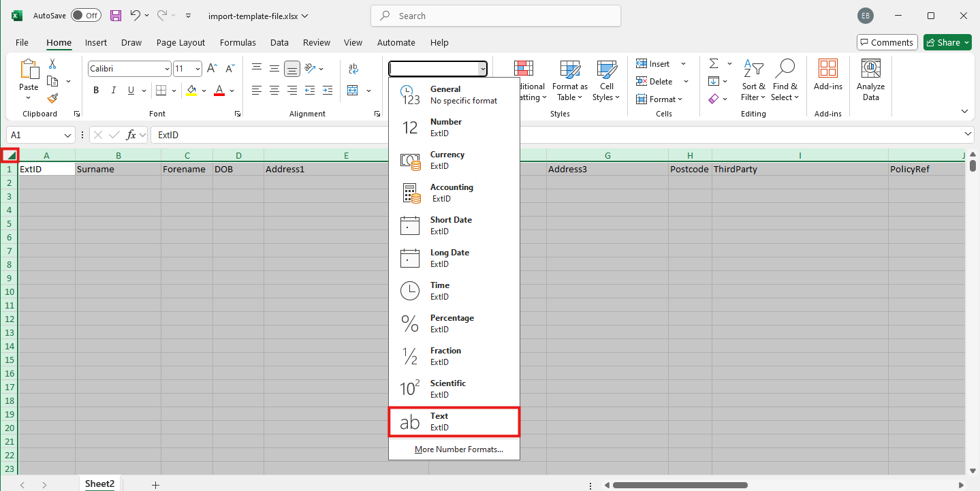Select the Sheet2 tab
Image resolution: width=980 pixels, height=491 pixels.
pos(99,484)
